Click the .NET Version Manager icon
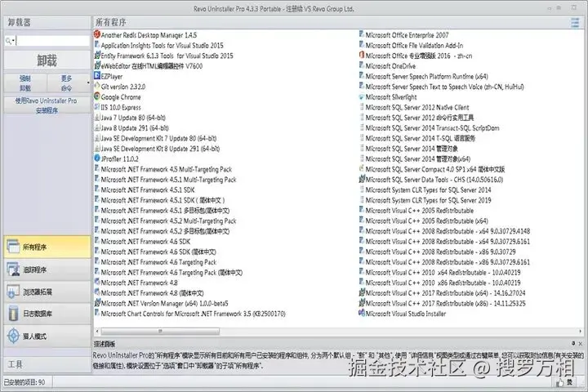The image size is (588, 392). point(97,303)
